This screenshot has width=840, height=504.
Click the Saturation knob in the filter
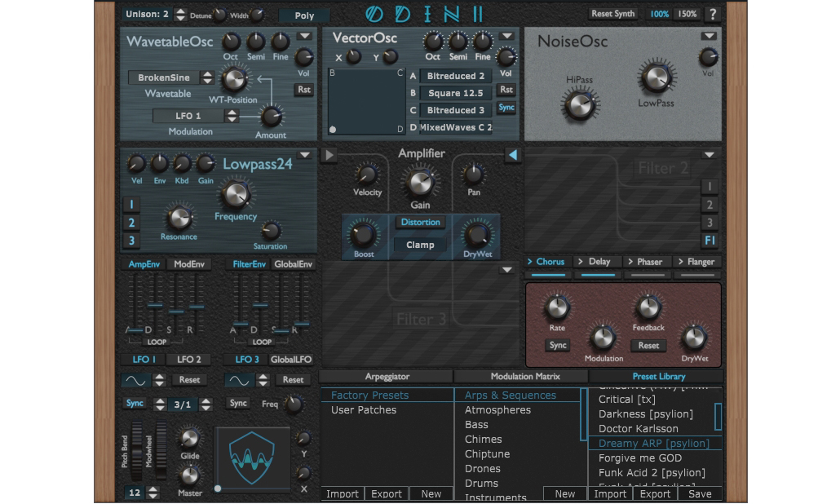point(271,231)
